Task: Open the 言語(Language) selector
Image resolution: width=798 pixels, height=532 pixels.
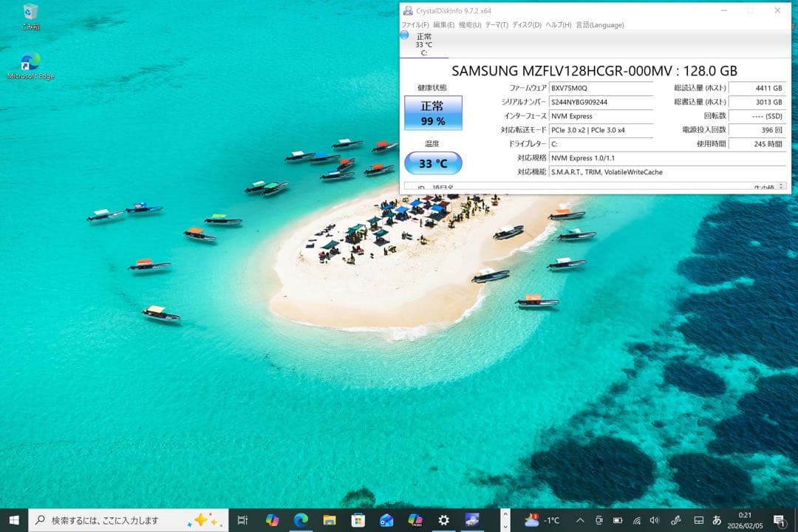Action: (600, 24)
